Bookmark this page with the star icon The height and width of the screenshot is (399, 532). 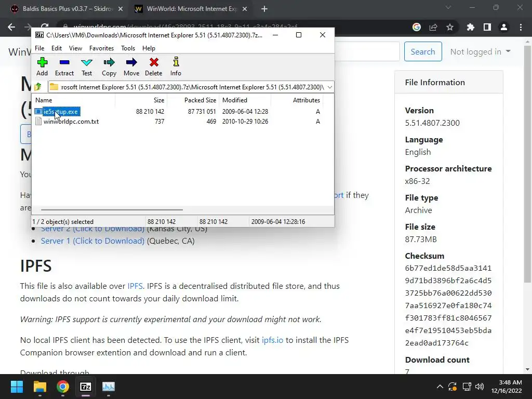pyautogui.click(x=450, y=27)
